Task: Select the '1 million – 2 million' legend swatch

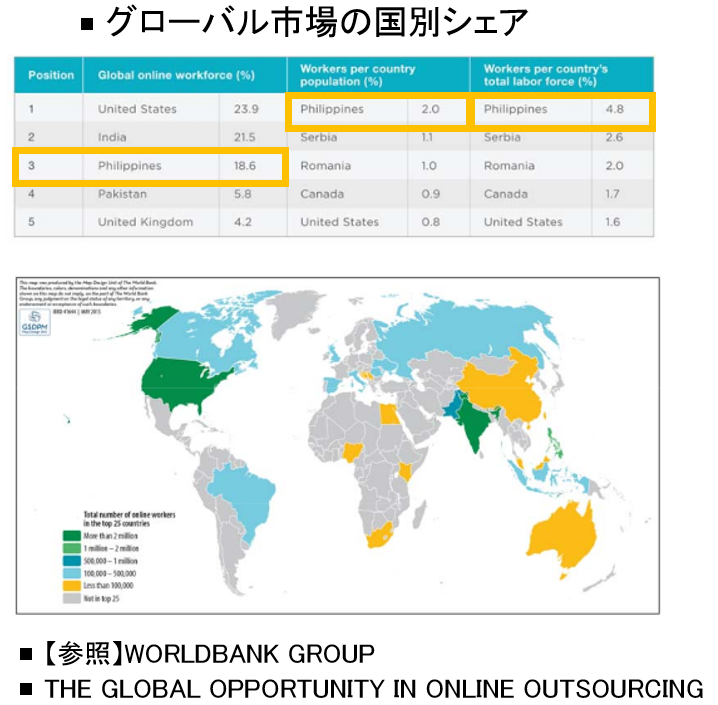Action: click(x=71, y=548)
